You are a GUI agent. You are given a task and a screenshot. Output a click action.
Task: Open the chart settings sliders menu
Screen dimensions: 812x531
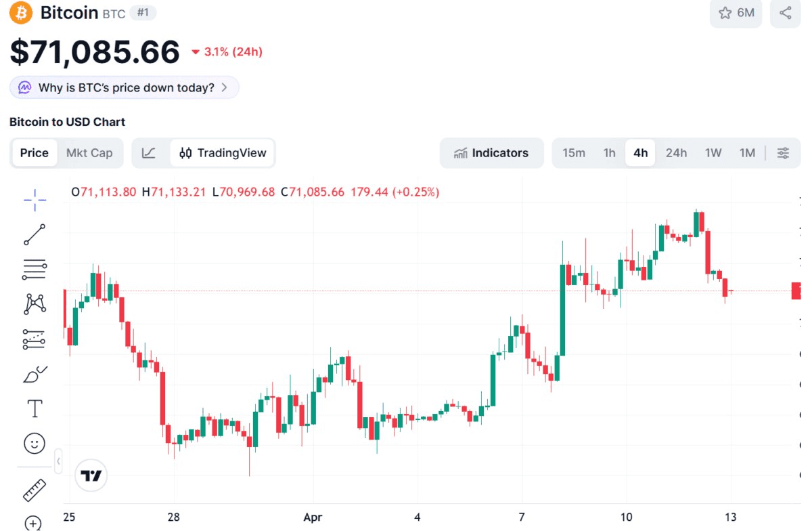pyautogui.click(x=783, y=153)
